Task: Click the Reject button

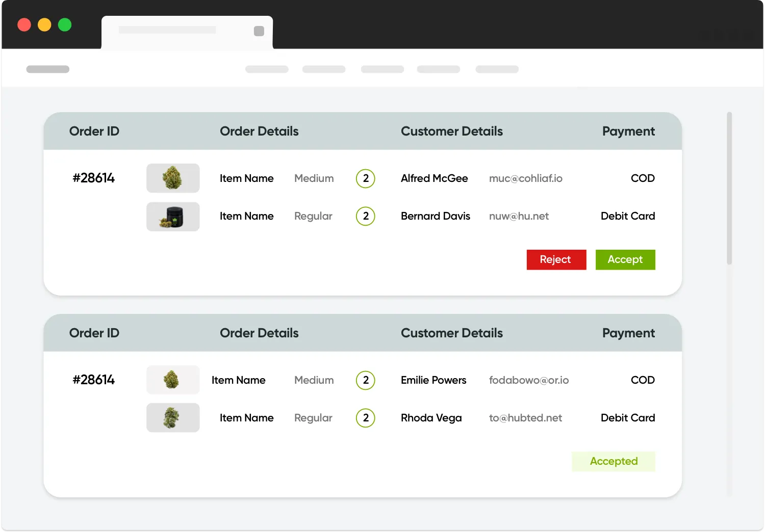Action: point(556,259)
